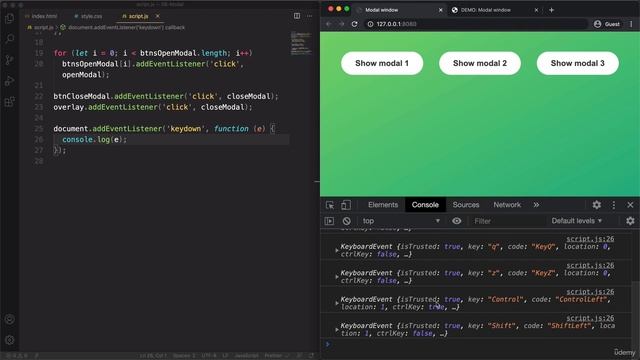Open the Guest profile button
Image resolution: width=640 pixels, height=360 pixels.
click(x=607, y=24)
